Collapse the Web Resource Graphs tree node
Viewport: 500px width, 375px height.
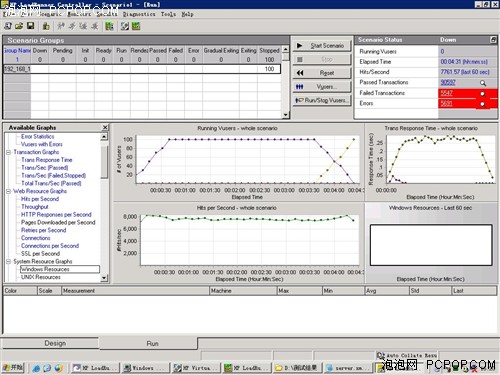pyautogui.click(x=8, y=191)
